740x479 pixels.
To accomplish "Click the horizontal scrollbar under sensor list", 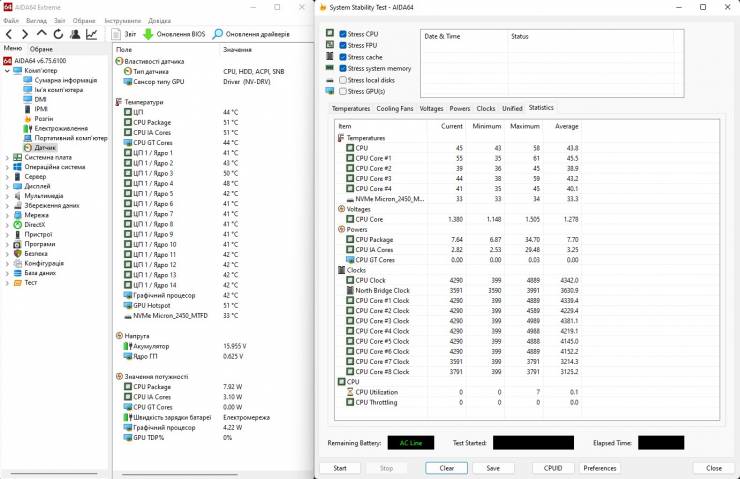I will coord(179,474).
